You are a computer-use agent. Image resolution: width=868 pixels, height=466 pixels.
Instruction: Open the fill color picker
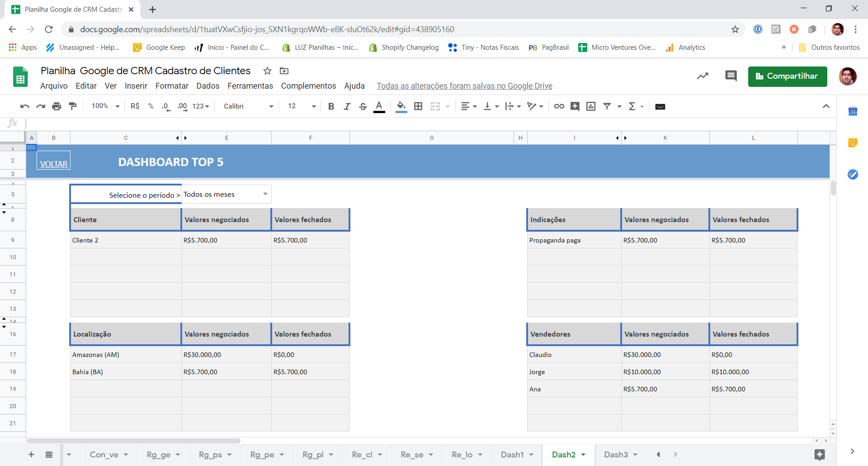click(x=401, y=106)
